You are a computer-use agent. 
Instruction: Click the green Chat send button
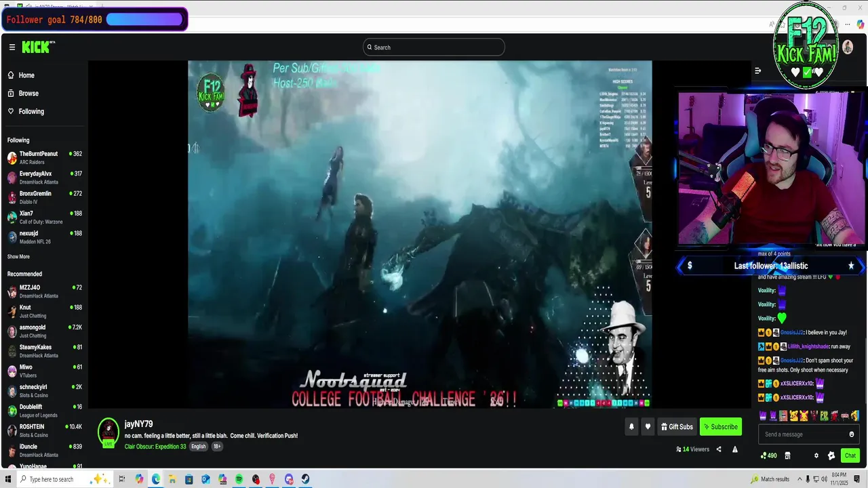tap(850, 455)
